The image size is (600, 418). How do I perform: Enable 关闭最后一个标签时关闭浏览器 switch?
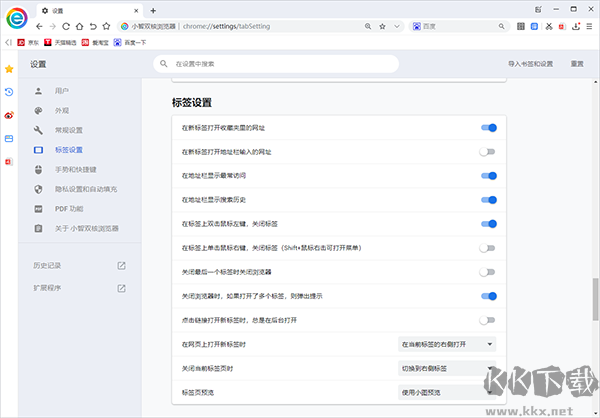click(x=487, y=272)
